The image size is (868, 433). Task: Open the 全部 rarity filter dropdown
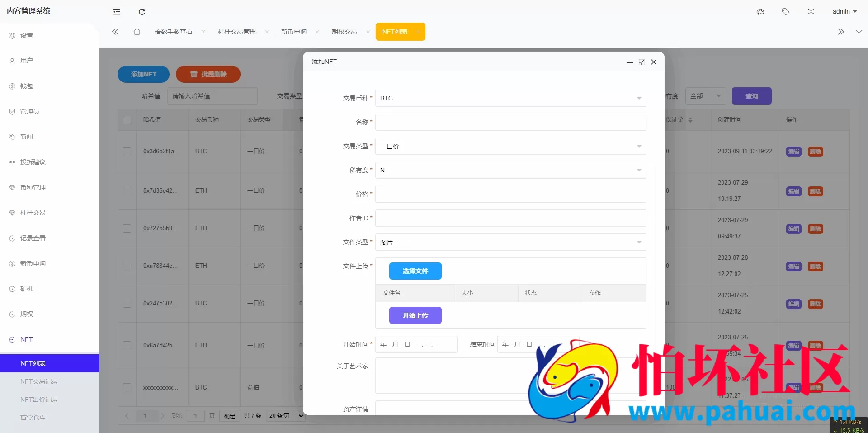click(x=706, y=96)
